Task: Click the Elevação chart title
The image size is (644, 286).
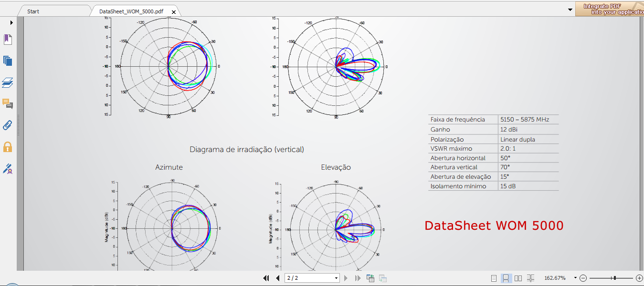Action: (x=336, y=167)
